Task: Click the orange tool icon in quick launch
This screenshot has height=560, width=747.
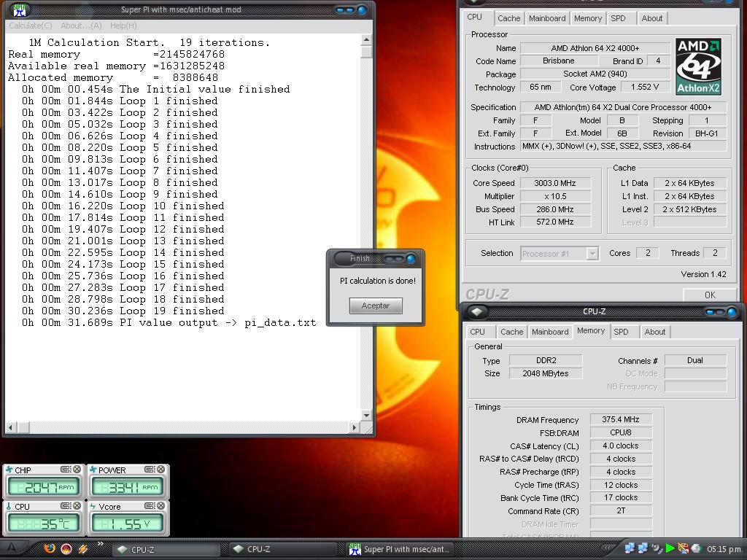Action: coord(83,548)
